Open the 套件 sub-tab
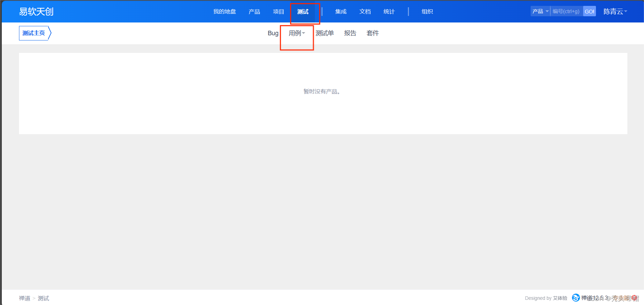This screenshot has width=644, height=305. click(373, 33)
